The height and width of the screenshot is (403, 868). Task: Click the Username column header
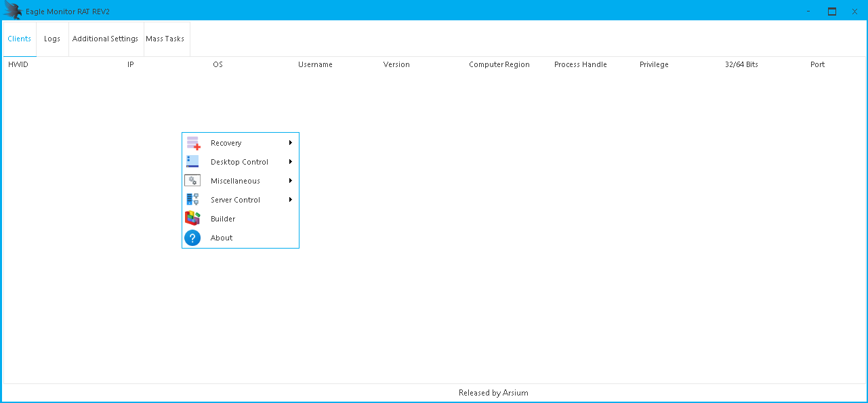point(315,65)
